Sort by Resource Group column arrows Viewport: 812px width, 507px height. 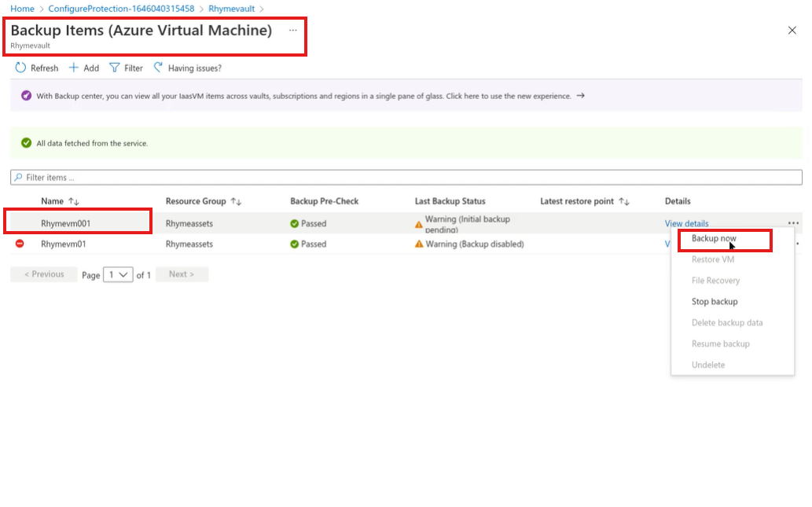[236, 201]
